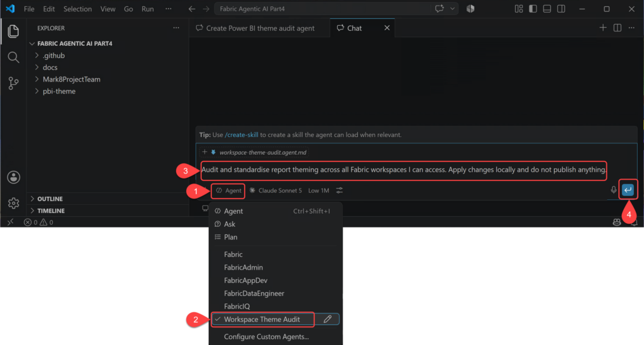Open the Explorer view in activity bar
Image resolution: width=644 pixels, height=345 pixels.
(x=13, y=31)
